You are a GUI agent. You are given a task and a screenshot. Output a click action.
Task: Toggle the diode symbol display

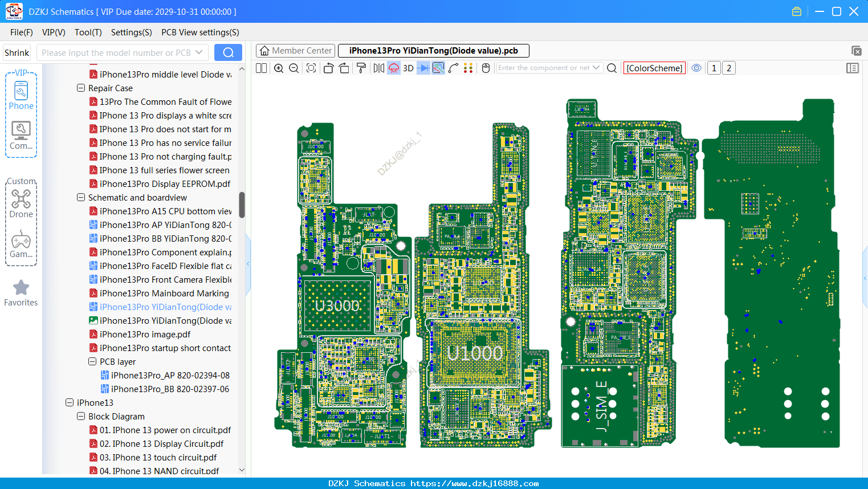pyautogui.click(x=423, y=68)
